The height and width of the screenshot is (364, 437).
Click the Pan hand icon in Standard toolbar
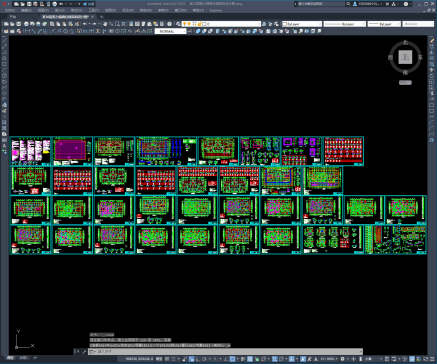[x=105, y=24]
